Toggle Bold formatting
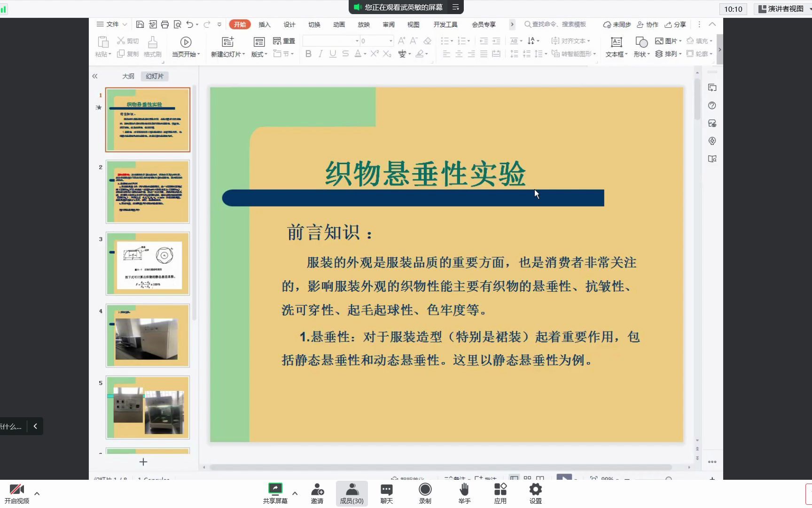Viewport: 812px width, 508px height. tap(308, 54)
